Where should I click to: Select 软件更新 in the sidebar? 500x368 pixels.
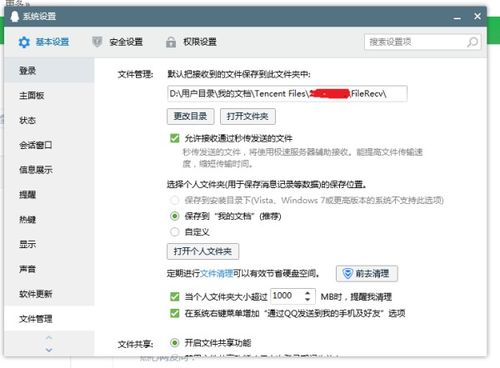(49, 294)
